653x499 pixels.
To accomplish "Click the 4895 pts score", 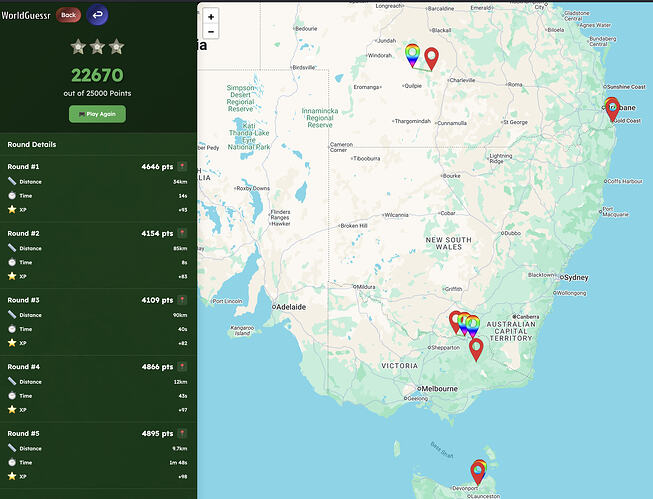I will tap(157, 433).
